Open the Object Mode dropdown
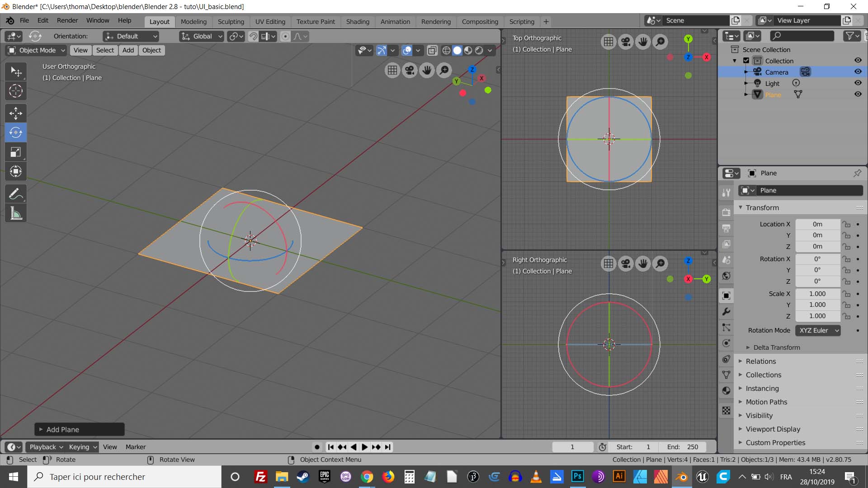The image size is (868, 488). [x=37, y=50]
